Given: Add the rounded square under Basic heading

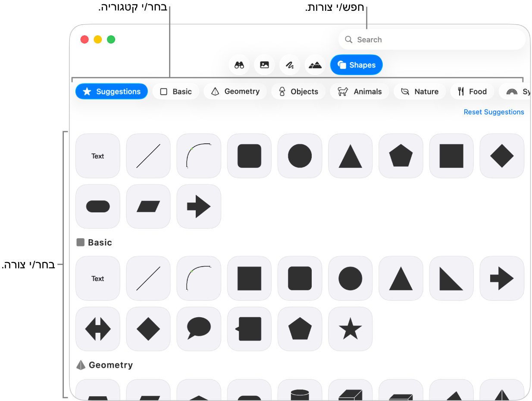Looking at the screenshot, I should [x=300, y=278].
